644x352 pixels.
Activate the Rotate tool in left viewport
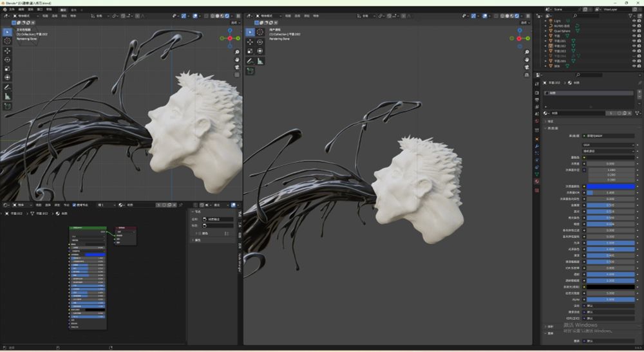pos(8,59)
